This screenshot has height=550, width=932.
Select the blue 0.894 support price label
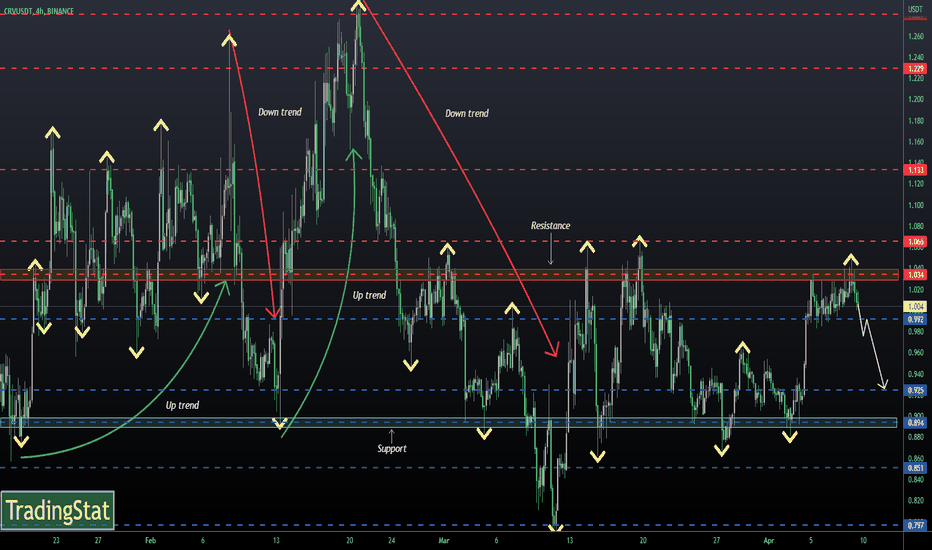(915, 423)
